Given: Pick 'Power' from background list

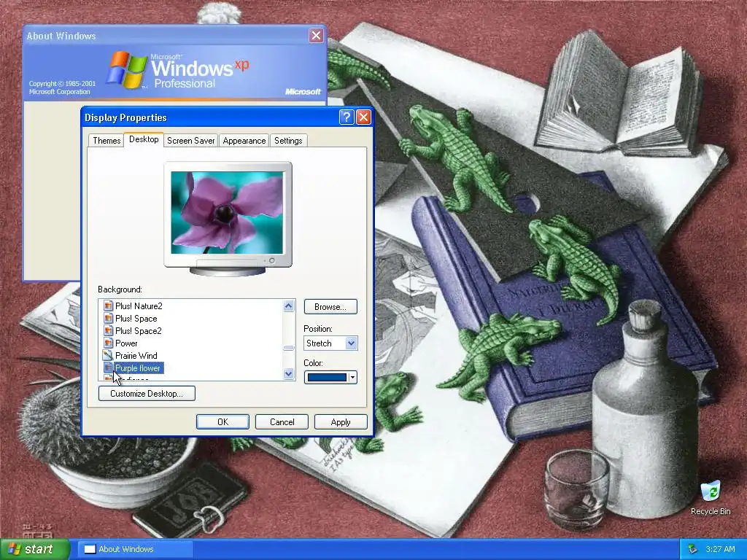Looking at the screenshot, I should coord(126,343).
